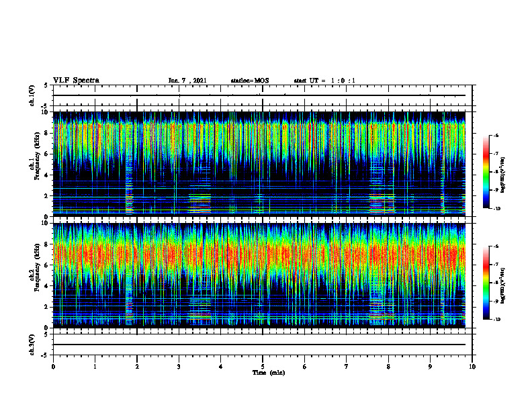Click the 8 kHz tick on ch.1 frequency axis
532x411 pixels.
click(47, 133)
